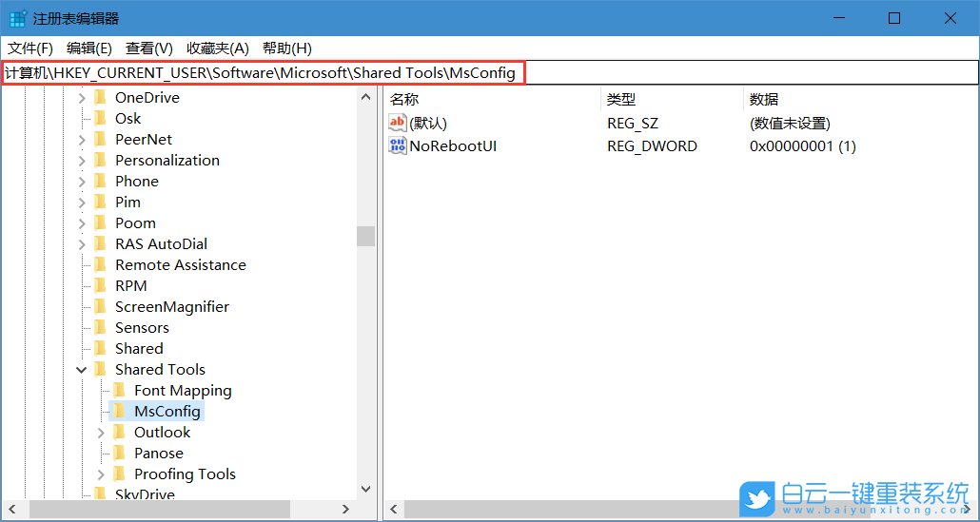
Task: Click the Shared Tools folder icon
Action: (x=100, y=370)
